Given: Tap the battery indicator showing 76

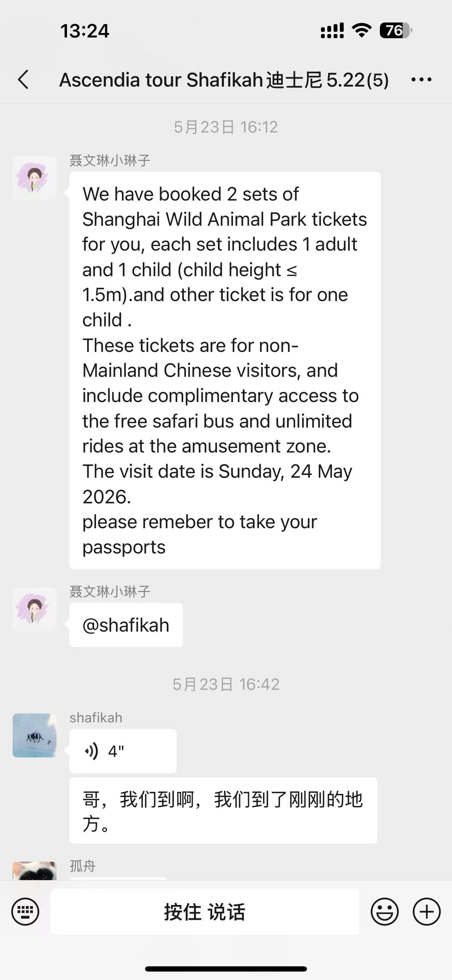Looking at the screenshot, I should pyautogui.click(x=396, y=30).
